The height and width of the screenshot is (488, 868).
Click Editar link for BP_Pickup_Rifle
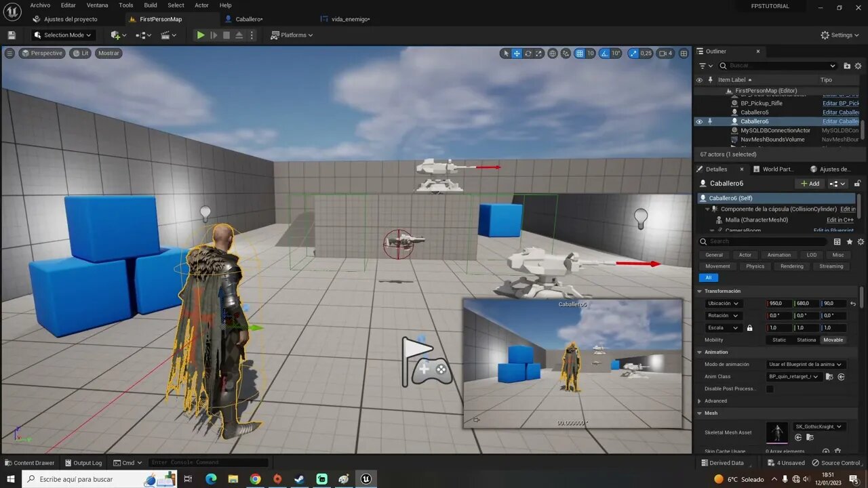(841, 104)
